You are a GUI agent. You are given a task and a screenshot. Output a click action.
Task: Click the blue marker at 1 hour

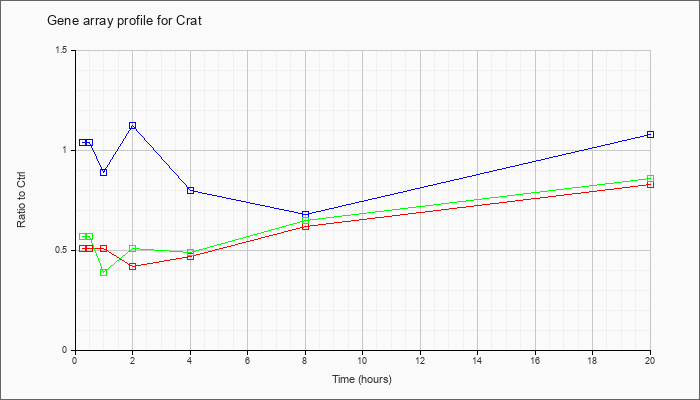coord(104,172)
